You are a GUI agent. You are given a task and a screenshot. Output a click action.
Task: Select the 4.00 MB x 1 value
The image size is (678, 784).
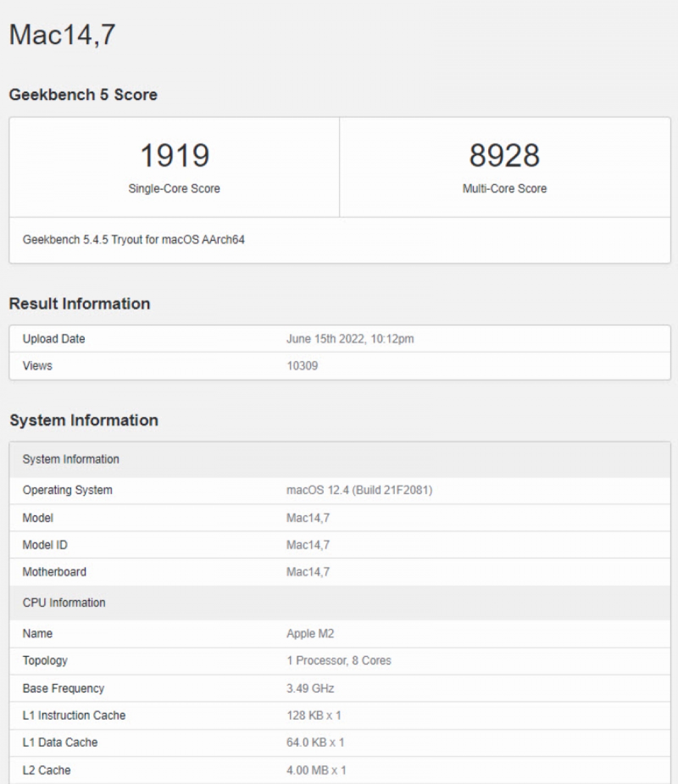(316, 770)
